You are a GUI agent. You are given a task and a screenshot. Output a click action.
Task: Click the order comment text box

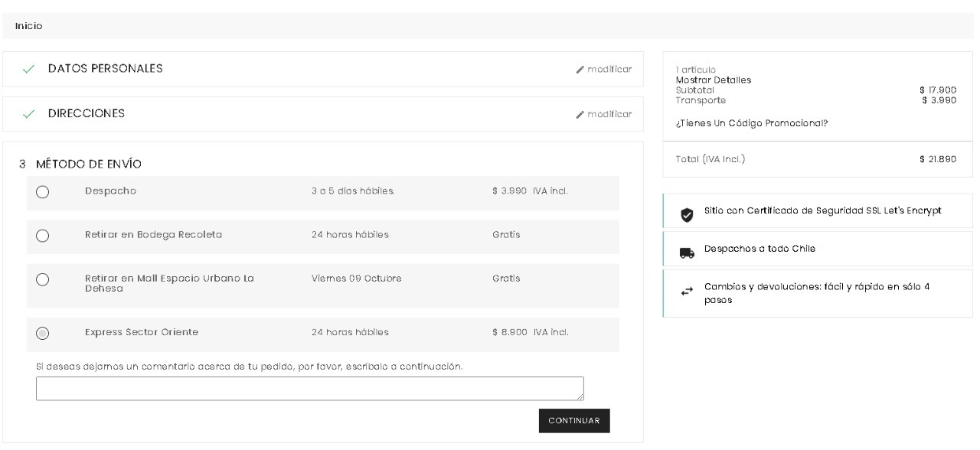pyautogui.click(x=309, y=388)
